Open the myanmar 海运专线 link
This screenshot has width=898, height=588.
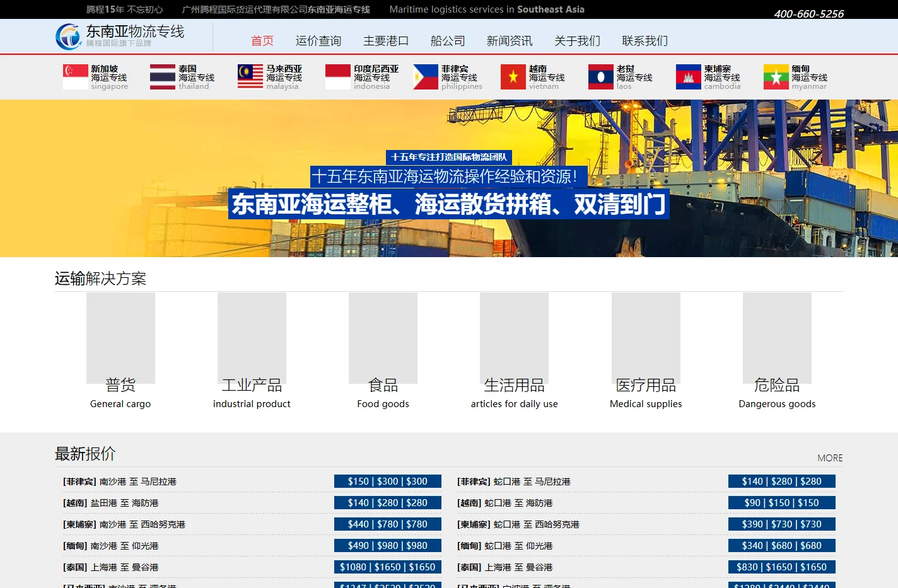(x=809, y=78)
